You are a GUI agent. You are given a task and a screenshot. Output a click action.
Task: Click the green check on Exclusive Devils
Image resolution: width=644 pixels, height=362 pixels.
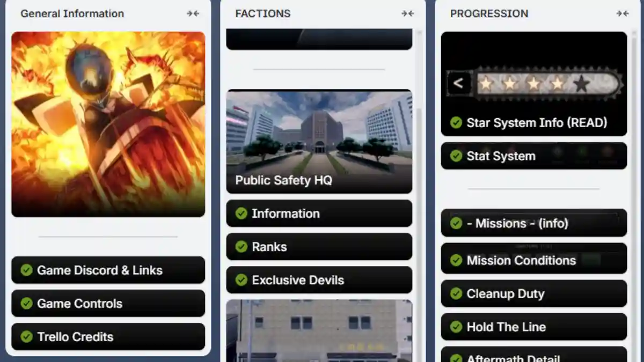(x=241, y=280)
